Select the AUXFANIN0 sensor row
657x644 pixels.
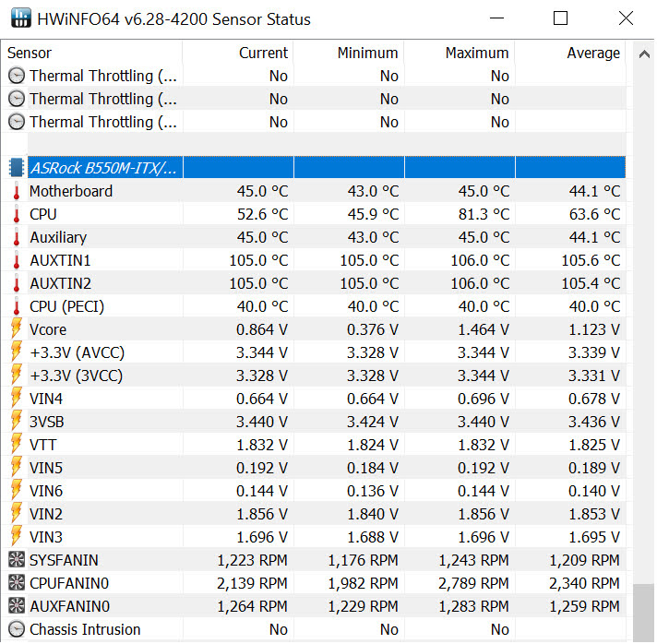[x=103, y=606]
